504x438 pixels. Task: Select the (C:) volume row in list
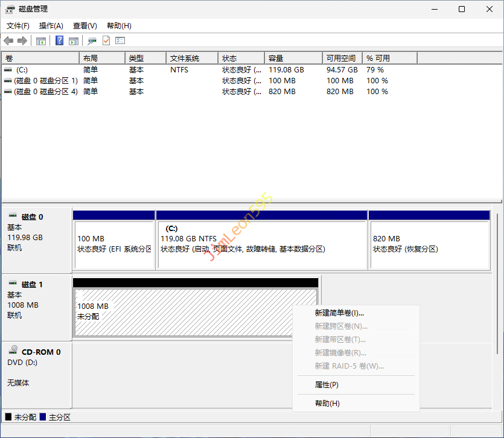pos(22,70)
